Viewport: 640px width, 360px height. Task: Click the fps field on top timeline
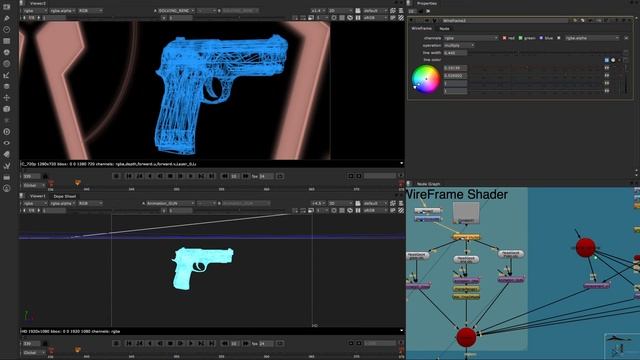point(266,176)
